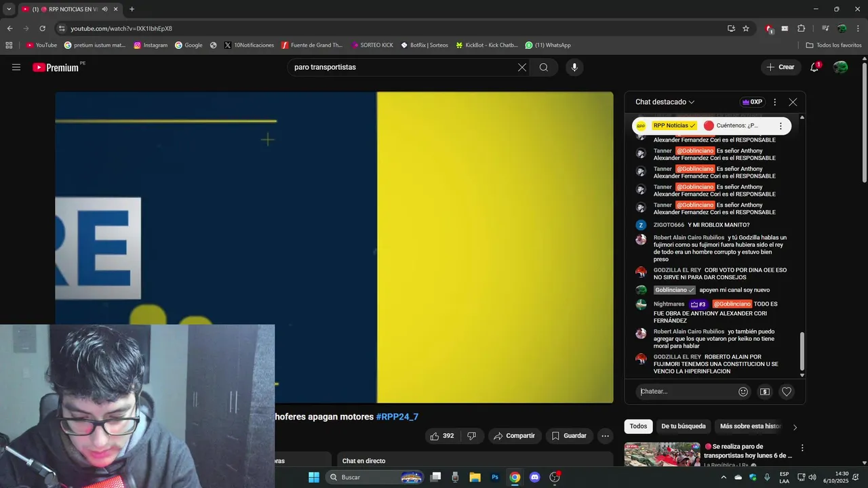Open the WhatsApp bookmark

[x=548, y=45]
